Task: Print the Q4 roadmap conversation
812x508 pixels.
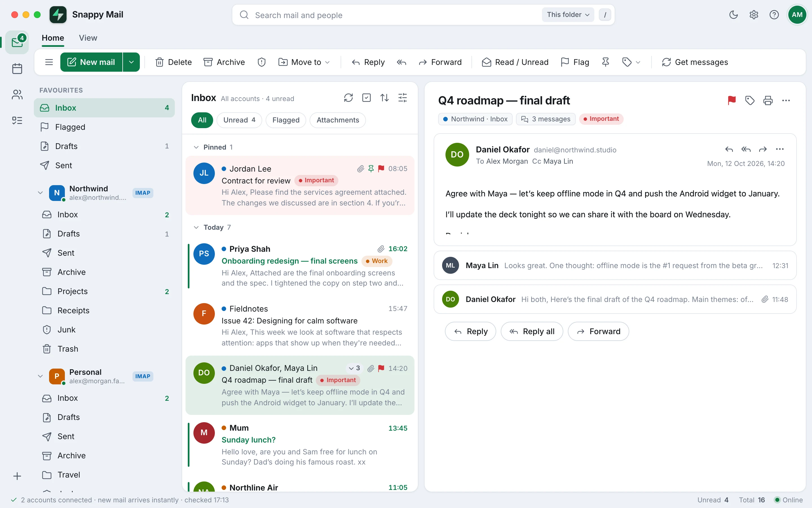Action: 768,100
